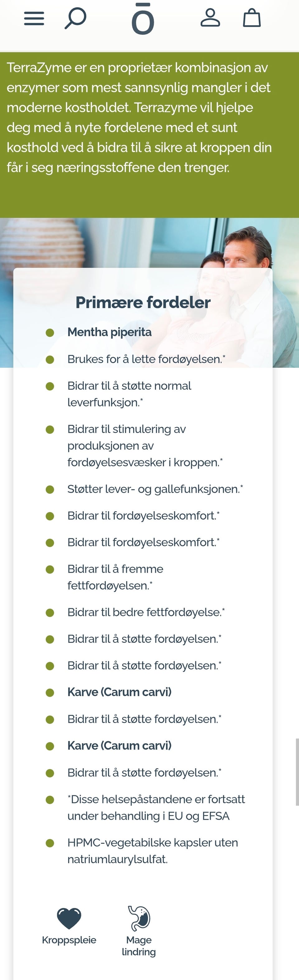The height and width of the screenshot is (980, 299).
Task: Click the search magnifier icon
Action: 75,18
